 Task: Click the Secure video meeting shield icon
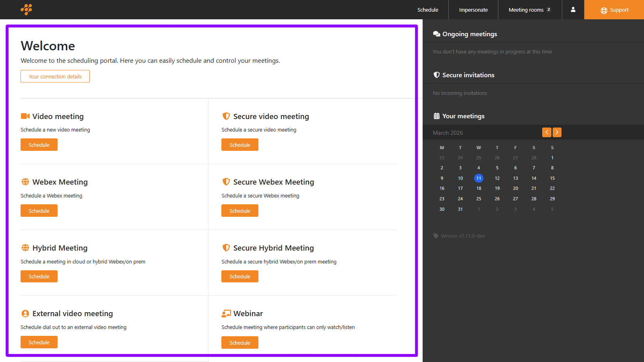click(226, 116)
